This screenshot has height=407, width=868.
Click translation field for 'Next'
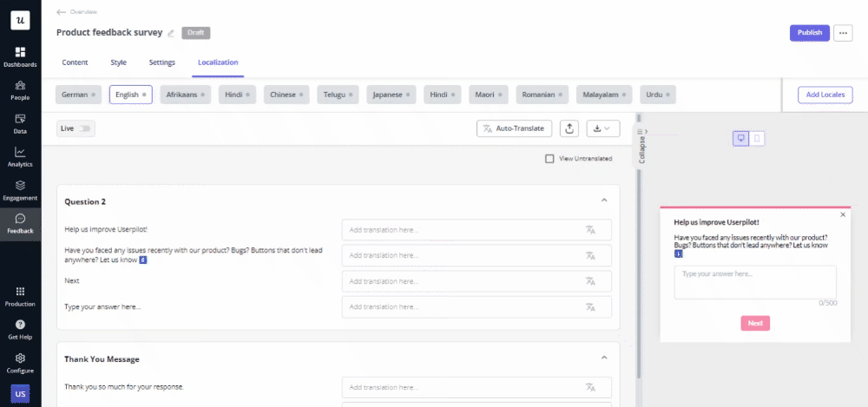(x=464, y=281)
